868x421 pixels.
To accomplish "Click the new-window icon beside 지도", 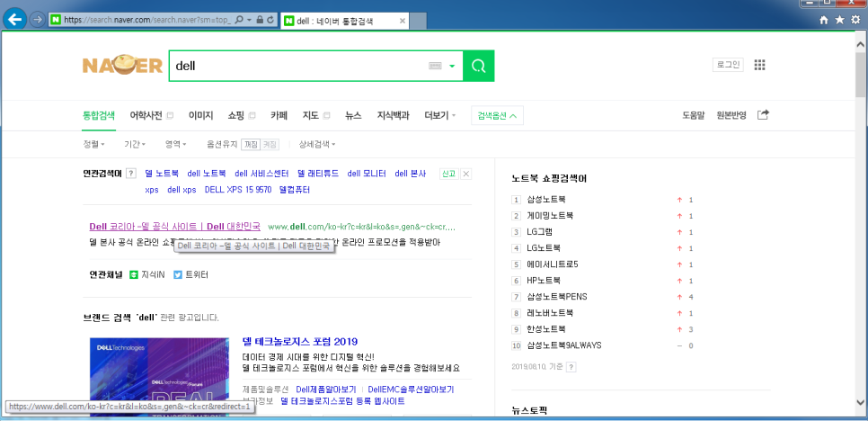I will tap(326, 116).
